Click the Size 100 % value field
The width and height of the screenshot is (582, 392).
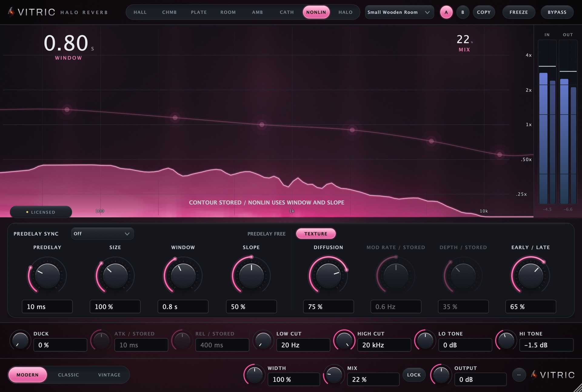coord(115,307)
